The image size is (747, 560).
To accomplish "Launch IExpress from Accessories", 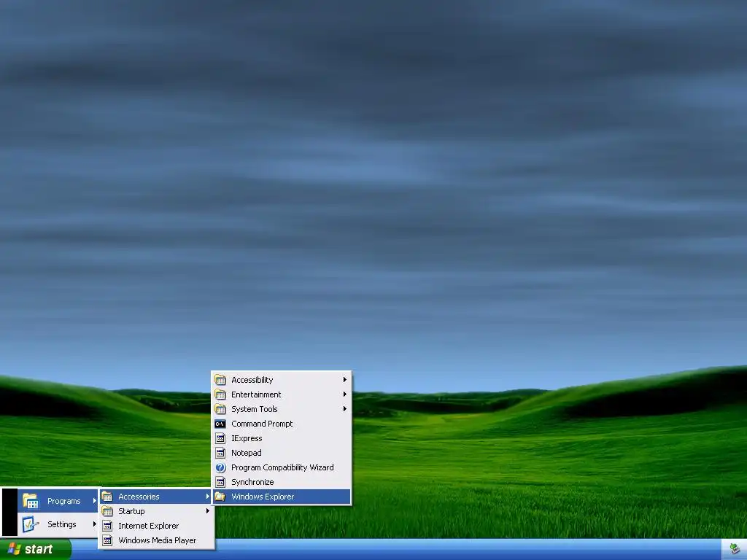I will pyautogui.click(x=282, y=438).
